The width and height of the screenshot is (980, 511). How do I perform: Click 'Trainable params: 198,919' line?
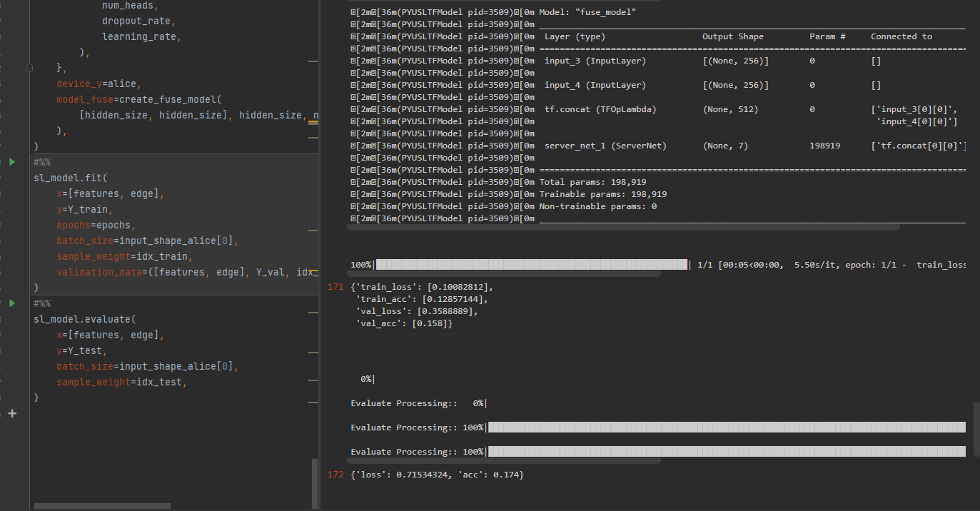coord(603,194)
